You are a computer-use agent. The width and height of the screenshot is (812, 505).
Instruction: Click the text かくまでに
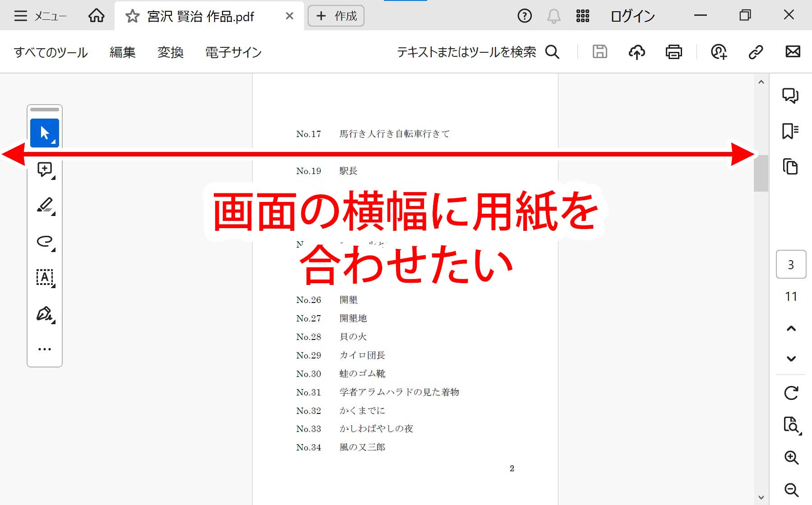pyautogui.click(x=362, y=411)
